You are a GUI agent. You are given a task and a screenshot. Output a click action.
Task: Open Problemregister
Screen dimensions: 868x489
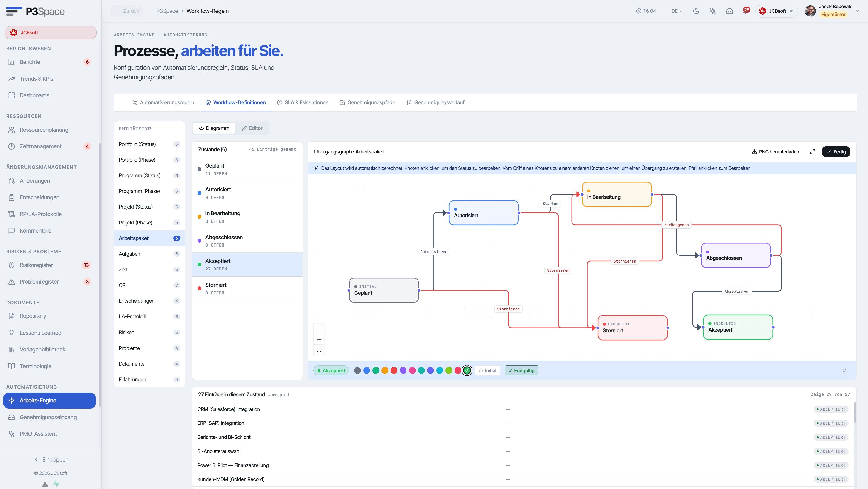pyautogui.click(x=50, y=282)
